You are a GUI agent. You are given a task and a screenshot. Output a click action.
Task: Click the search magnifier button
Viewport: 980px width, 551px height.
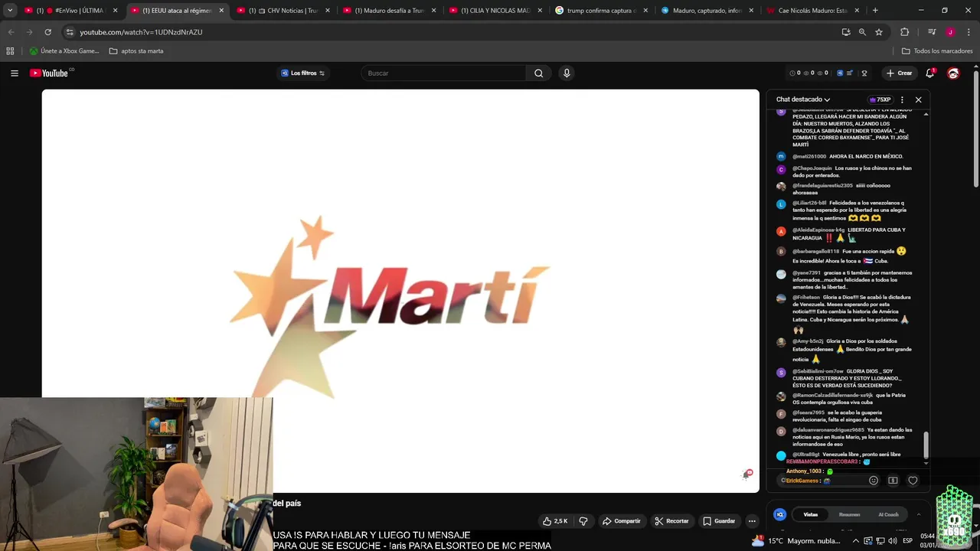538,73
